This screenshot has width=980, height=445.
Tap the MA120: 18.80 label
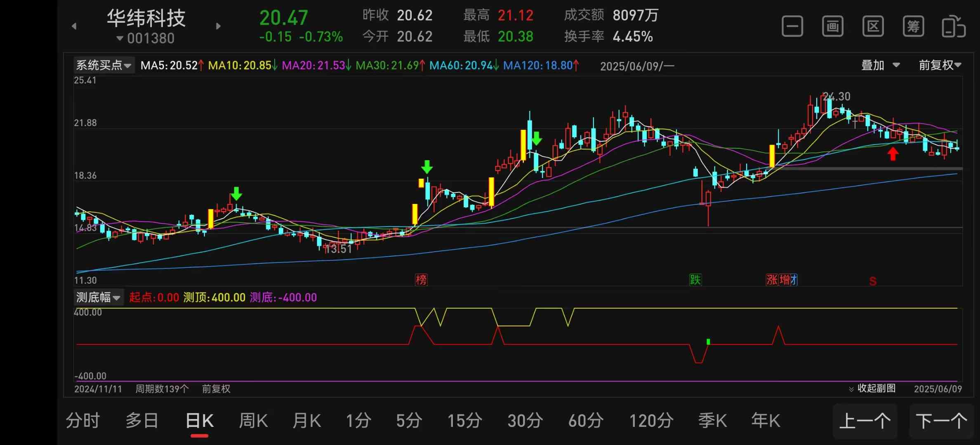click(541, 65)
